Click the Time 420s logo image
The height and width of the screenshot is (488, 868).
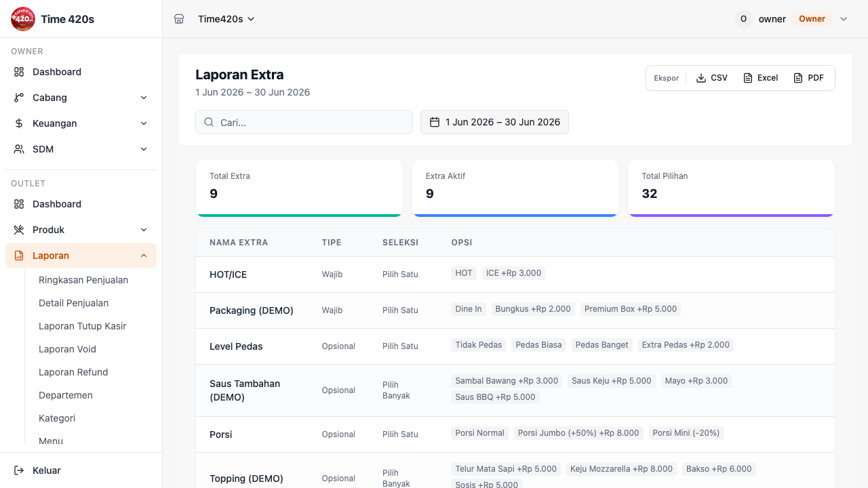[x=23, y=19]
